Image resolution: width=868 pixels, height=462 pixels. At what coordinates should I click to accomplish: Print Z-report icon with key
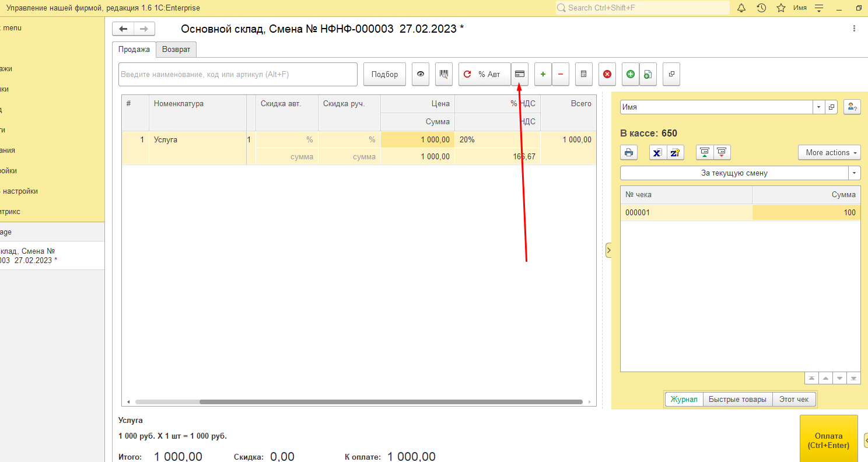pyautogui.click(x=675, y=152)
